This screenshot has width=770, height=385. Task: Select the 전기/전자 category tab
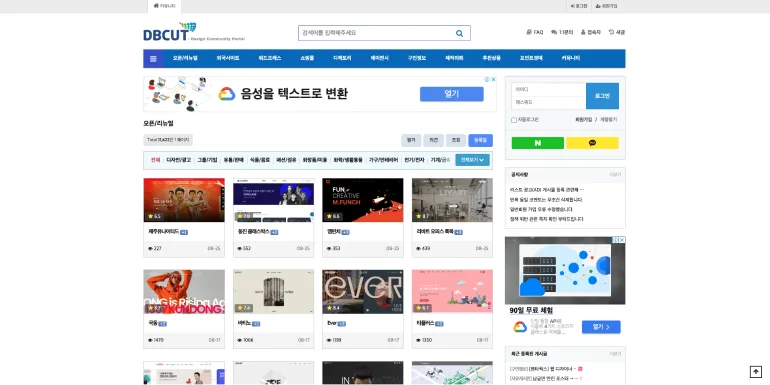tap(414, 160)
